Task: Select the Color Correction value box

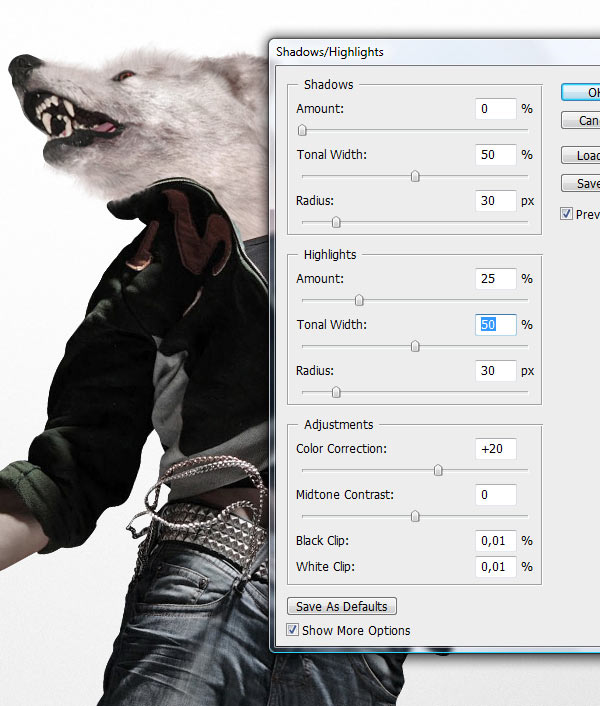Action: point(496,449)
